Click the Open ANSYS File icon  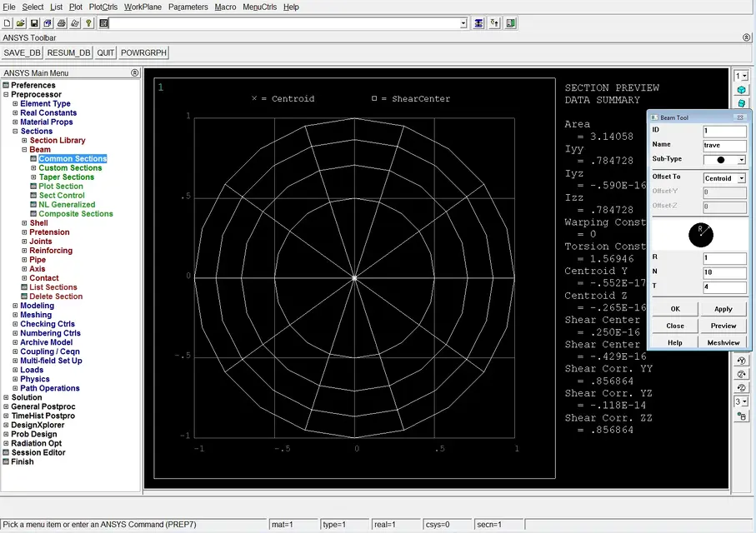(21, 23)
